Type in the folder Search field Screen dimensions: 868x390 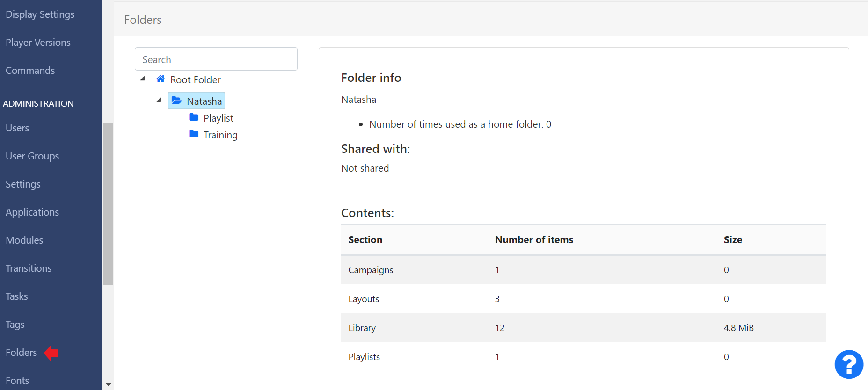pos(216,59)
